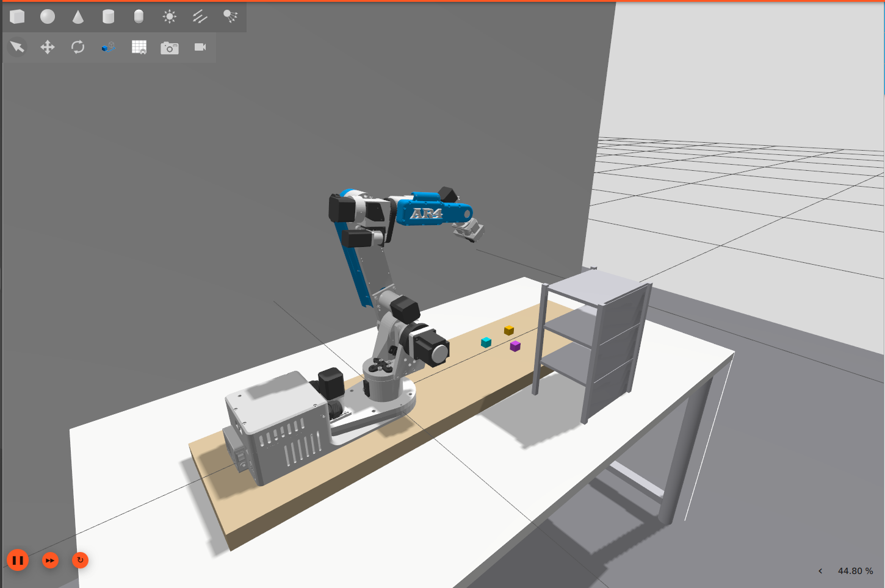The width and height of the screenshot is (885, 588).
Task: Expand the real time factor details arrow
Action: (x=820, y=571)
